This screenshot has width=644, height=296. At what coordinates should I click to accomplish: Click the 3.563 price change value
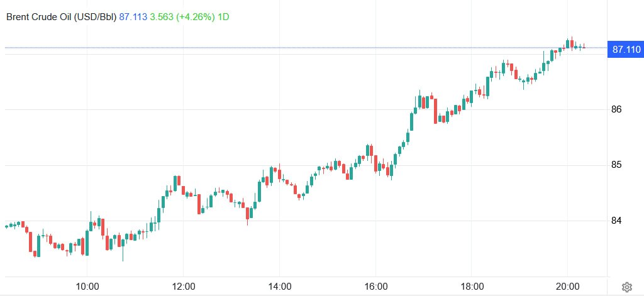click(162, 17)
